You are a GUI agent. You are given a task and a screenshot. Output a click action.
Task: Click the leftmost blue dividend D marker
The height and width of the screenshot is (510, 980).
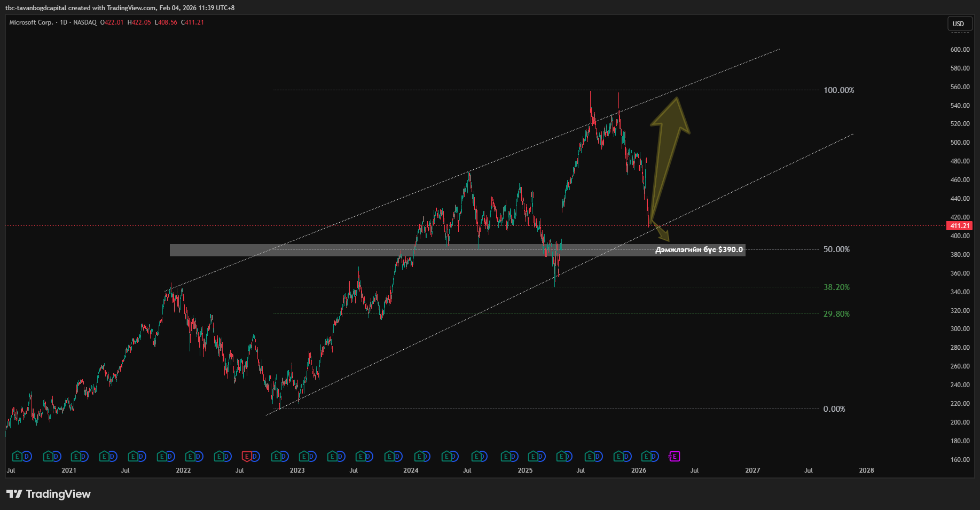(27, 457)
